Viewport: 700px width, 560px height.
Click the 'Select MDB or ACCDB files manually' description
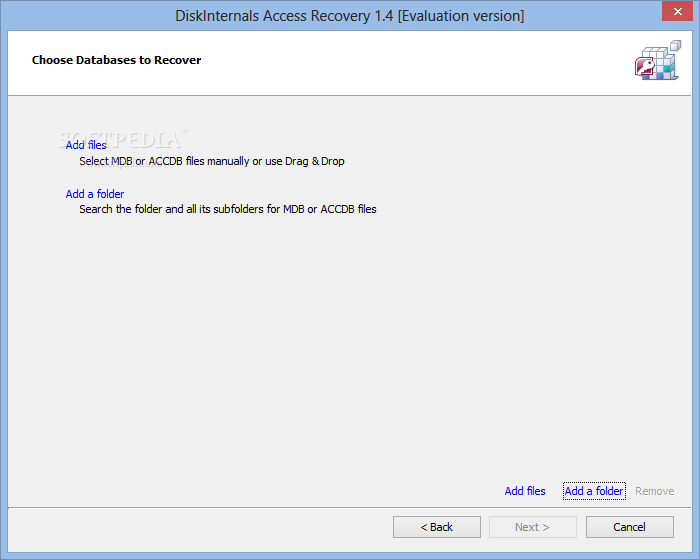pos(212,161)
